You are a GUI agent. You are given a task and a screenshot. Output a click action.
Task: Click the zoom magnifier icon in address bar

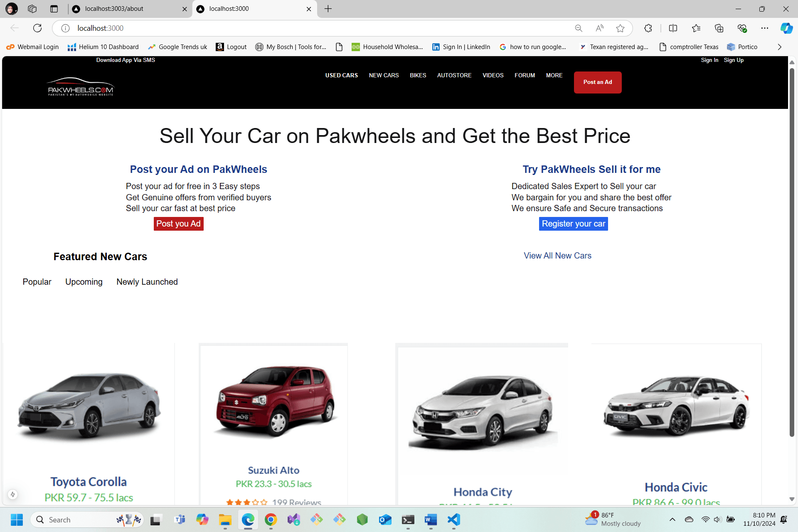tap(579, 28)
